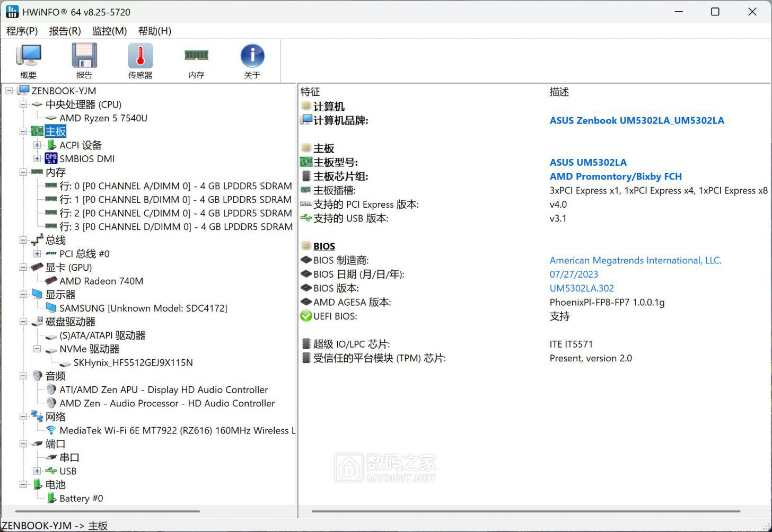This screenshot has width=772, height=532.
Task: Open the 关于 info icon
Action: 252,56
